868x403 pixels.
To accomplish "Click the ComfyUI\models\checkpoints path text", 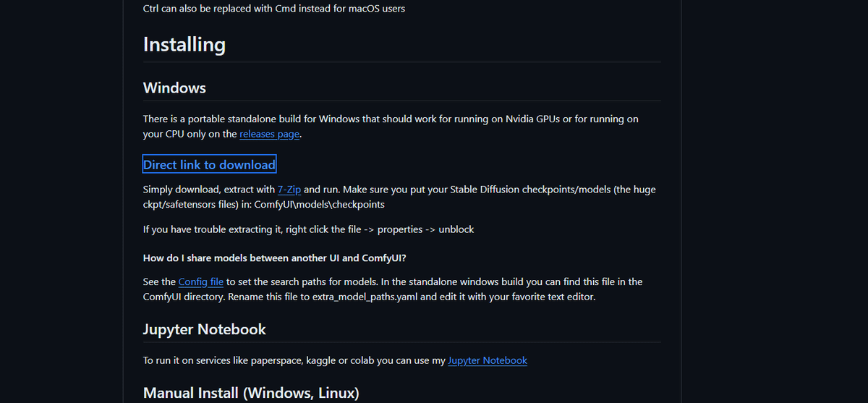I will point(320,205).
